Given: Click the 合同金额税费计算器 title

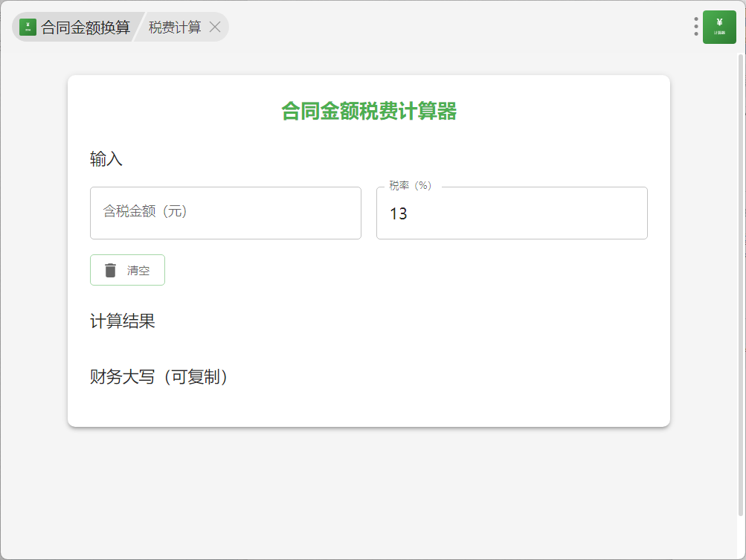Looking at the screenshot, I should click(x=368, y=112).
